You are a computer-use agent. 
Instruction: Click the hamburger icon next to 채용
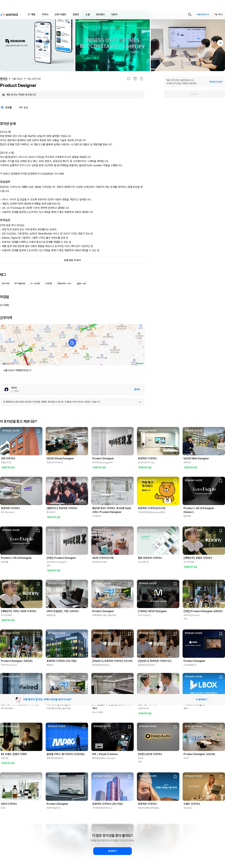(x=29, y=14)
